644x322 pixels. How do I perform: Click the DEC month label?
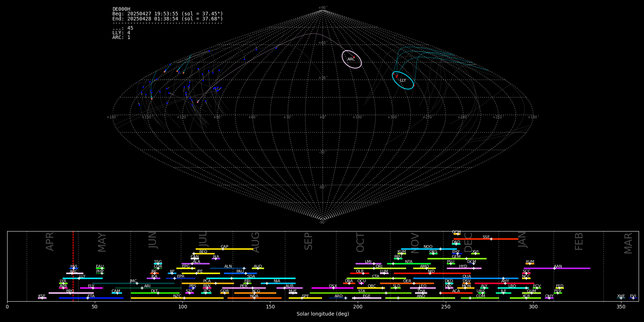tap(469, 243)
